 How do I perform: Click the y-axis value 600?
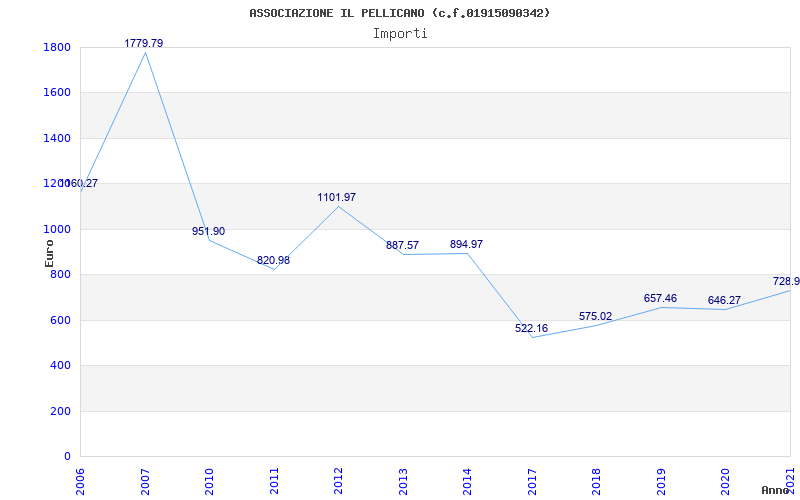click(x=60, y=320)
